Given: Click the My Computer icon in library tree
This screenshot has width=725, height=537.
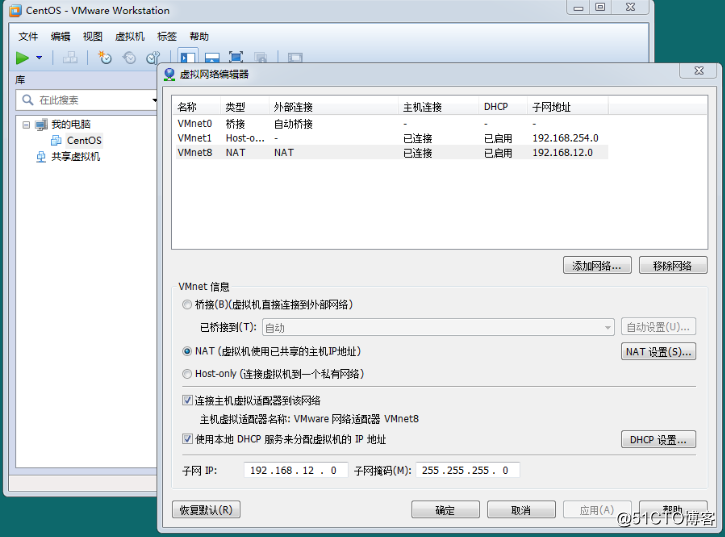Looking at the screenshot, I should tap(42, 124).
